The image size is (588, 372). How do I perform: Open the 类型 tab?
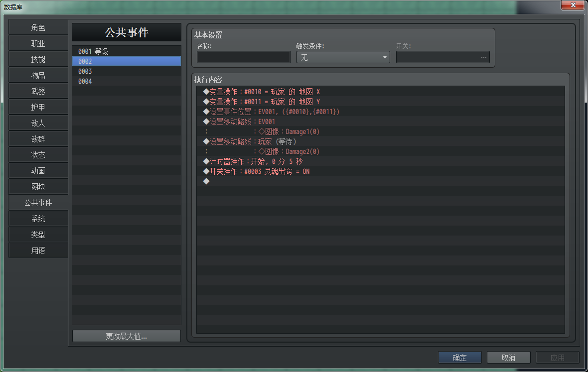(38, 235)
